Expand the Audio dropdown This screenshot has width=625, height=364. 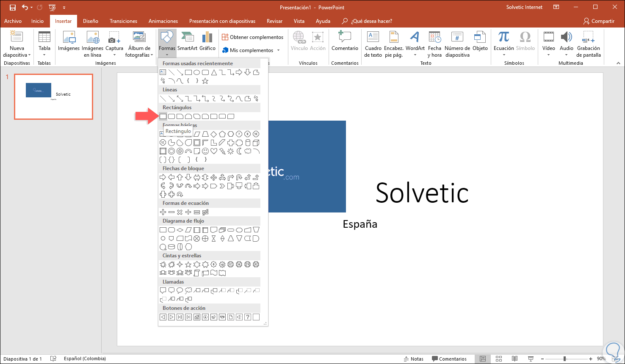pos(566,55)
